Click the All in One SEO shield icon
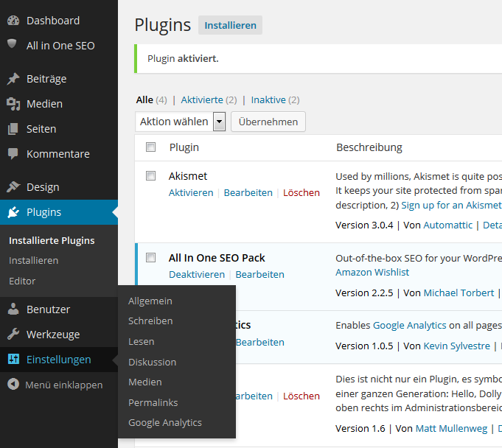Viewport: 502px width, 448px height. [12, 43]
